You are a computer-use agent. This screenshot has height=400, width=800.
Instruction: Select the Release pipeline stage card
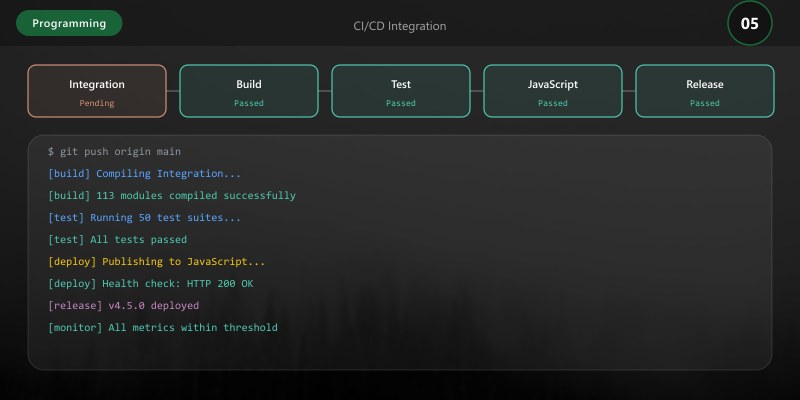[705, 91]
